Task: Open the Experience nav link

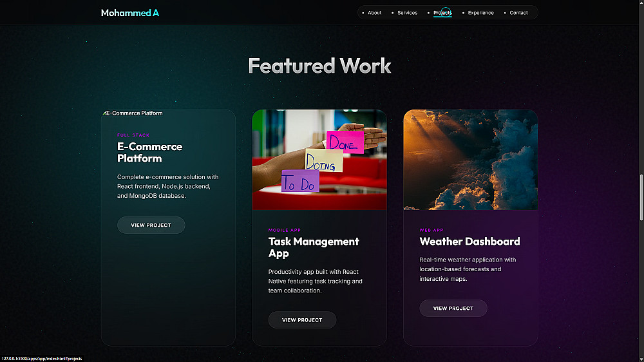Action: (x=480, y=13)
